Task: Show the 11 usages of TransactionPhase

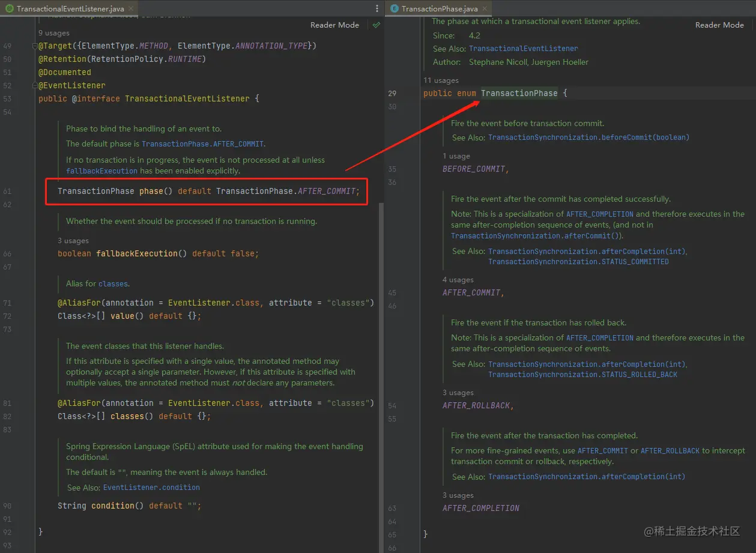Action: click(x=441, y=80)
